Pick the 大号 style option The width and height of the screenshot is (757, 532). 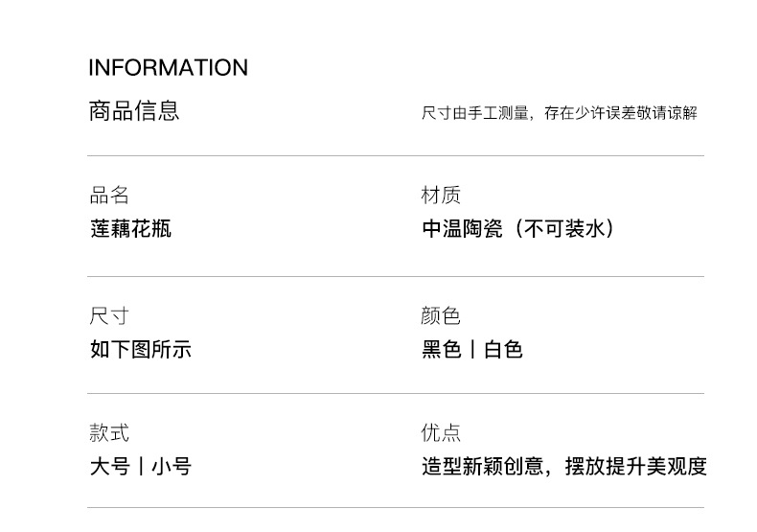[x=110, y=467]
